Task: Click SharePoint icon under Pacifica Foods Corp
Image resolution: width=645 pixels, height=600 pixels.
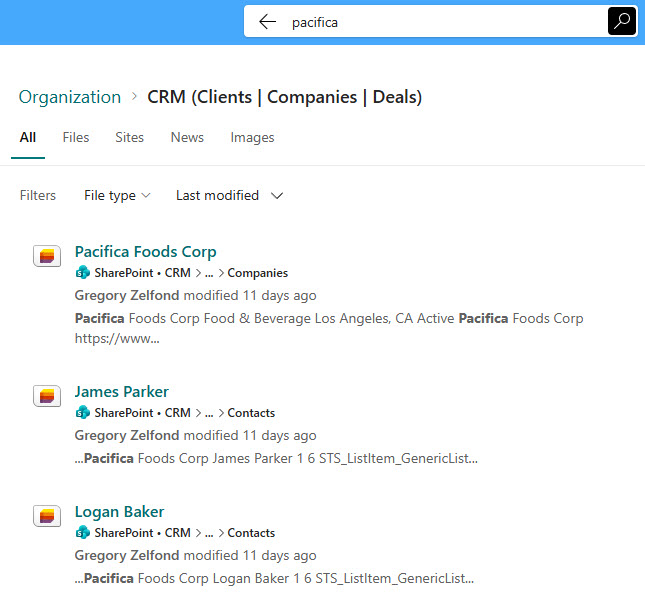Action: pyautogui.click(x=83, y=273)
